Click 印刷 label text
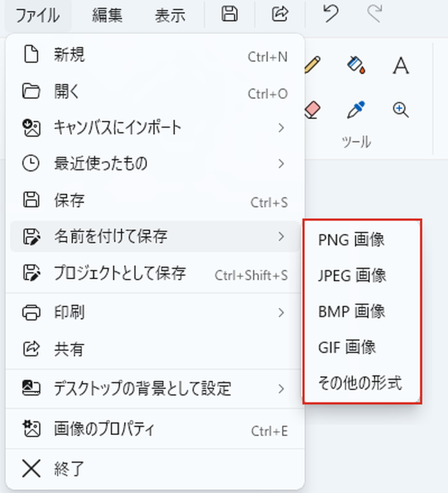The height and width of the screenshot is (493, 448). [x=69, y=313]
